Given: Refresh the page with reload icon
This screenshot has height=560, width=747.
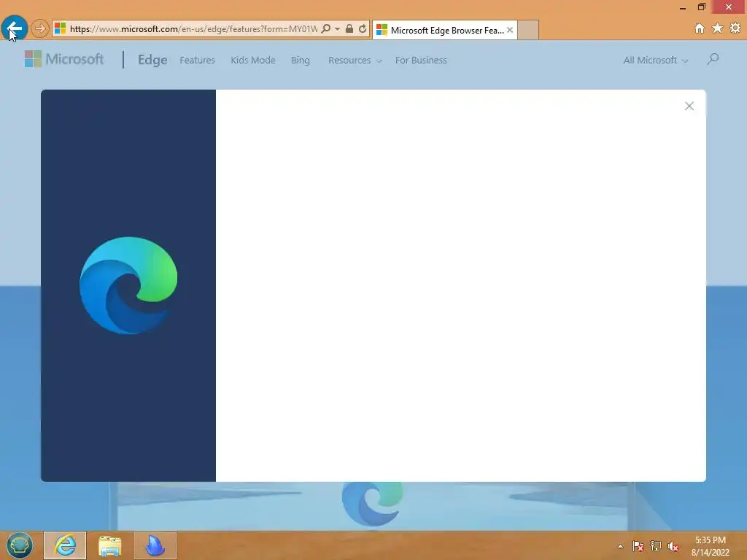Looking at the screenshot, I should pyautogui.click(x=363, y=28).
